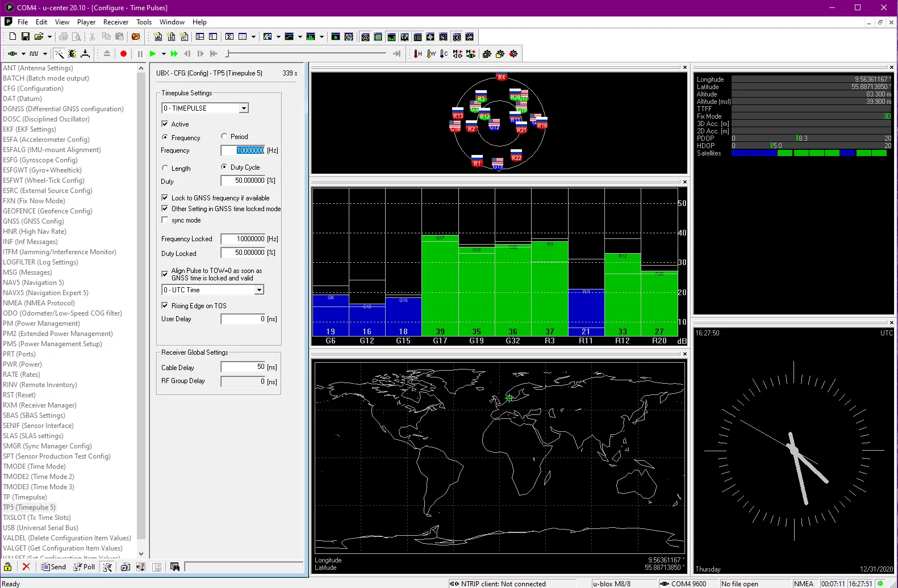Open the '0 - TIMEPULSE' dropdown
The height and width of the screenshot is (588, 898).
tap(244, 108)
